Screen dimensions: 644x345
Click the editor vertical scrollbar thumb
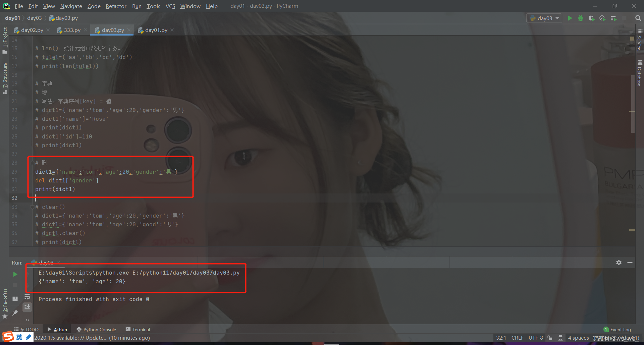pos(633,104)
